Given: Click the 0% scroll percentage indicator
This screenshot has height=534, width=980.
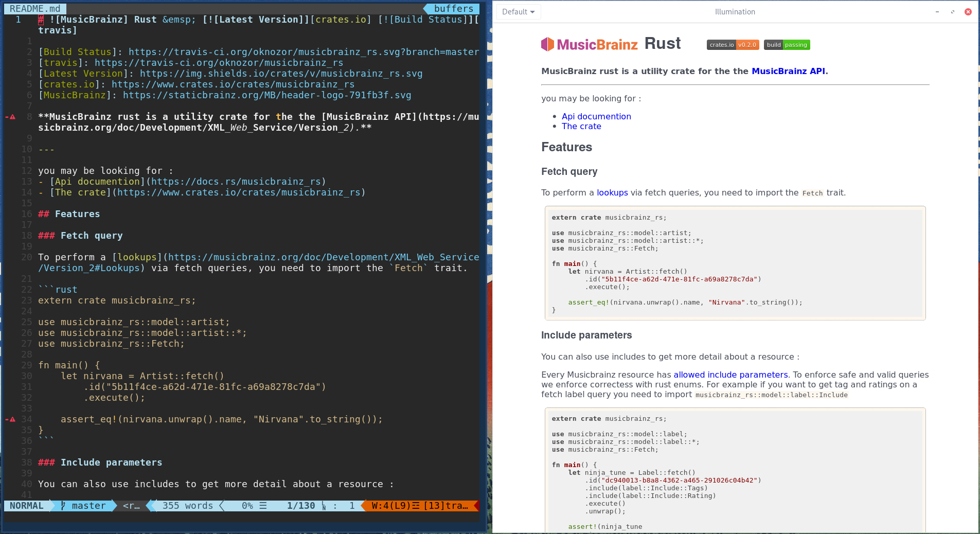Looking at the screenshot, I should 247,506.
